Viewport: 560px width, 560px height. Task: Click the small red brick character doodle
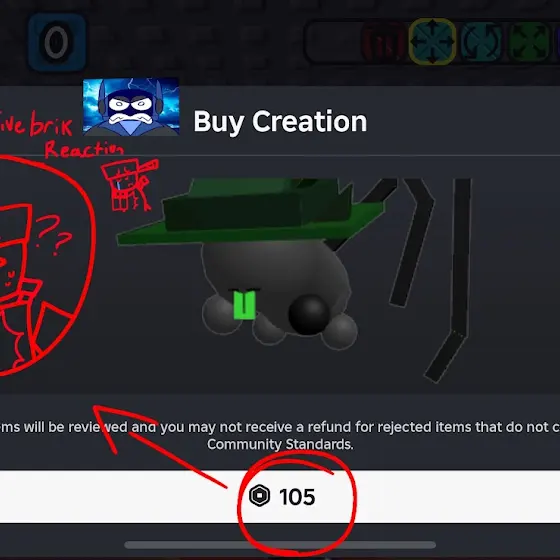[129, 185]
